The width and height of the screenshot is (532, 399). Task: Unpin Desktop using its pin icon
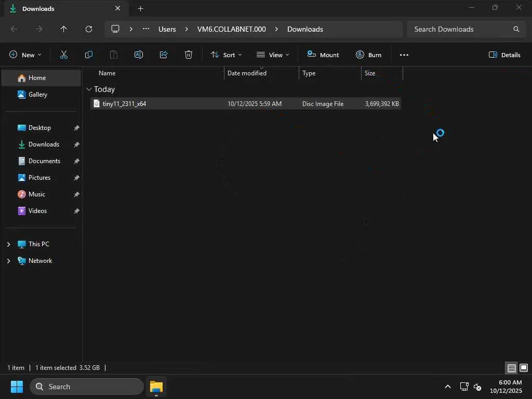tap(77, 128)
